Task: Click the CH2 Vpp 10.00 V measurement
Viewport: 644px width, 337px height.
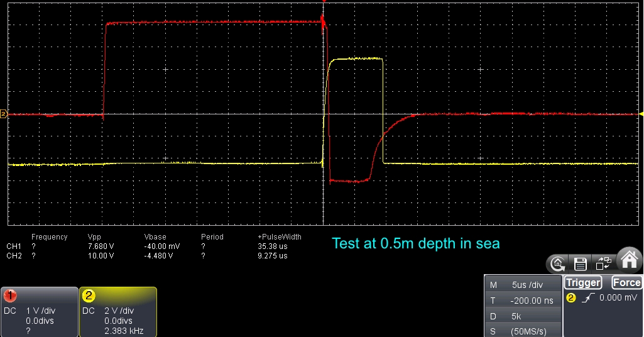Action: 101,256
